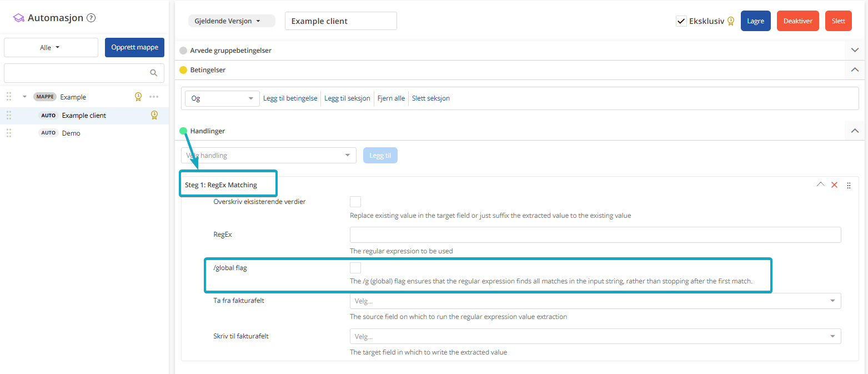Enable Overskriv eksisterende verdier checkbox

(x=355, y=202)
